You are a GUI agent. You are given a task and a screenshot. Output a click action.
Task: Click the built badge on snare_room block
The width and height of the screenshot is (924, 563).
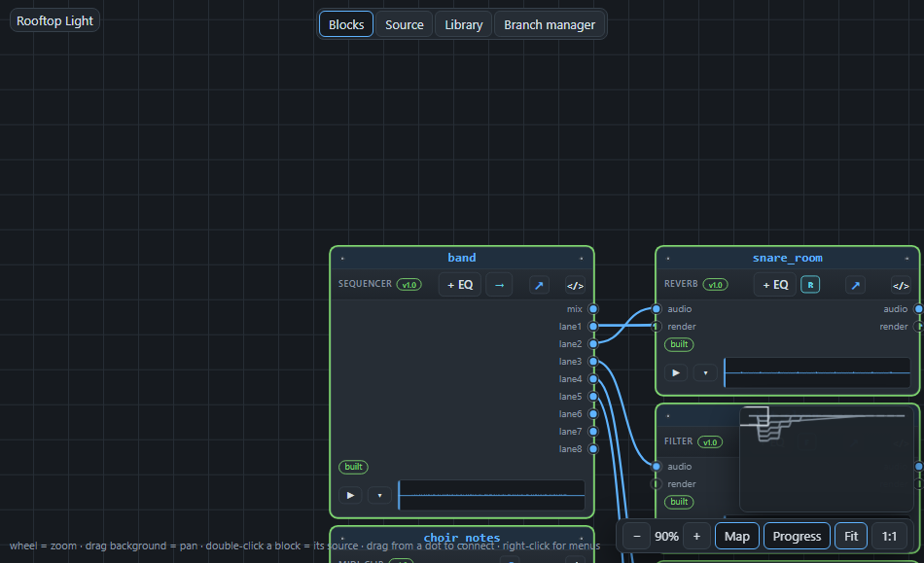(679, 344)
